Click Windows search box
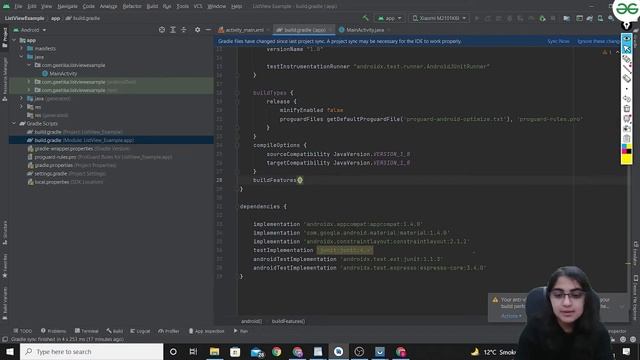Image resolution: width=640 pixels, height=360 pixels. point(91,351)
